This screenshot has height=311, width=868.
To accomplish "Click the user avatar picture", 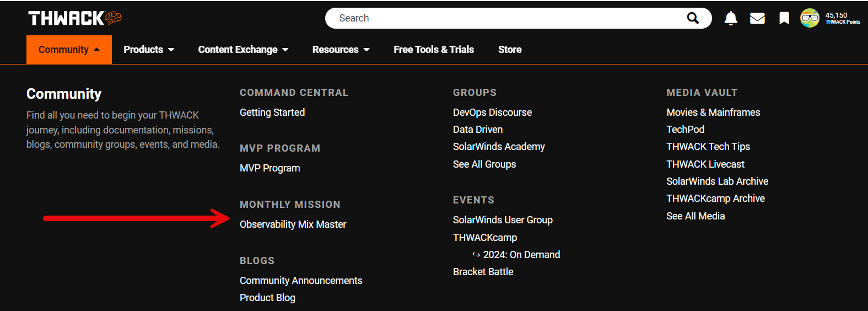I will coord(810,18).
